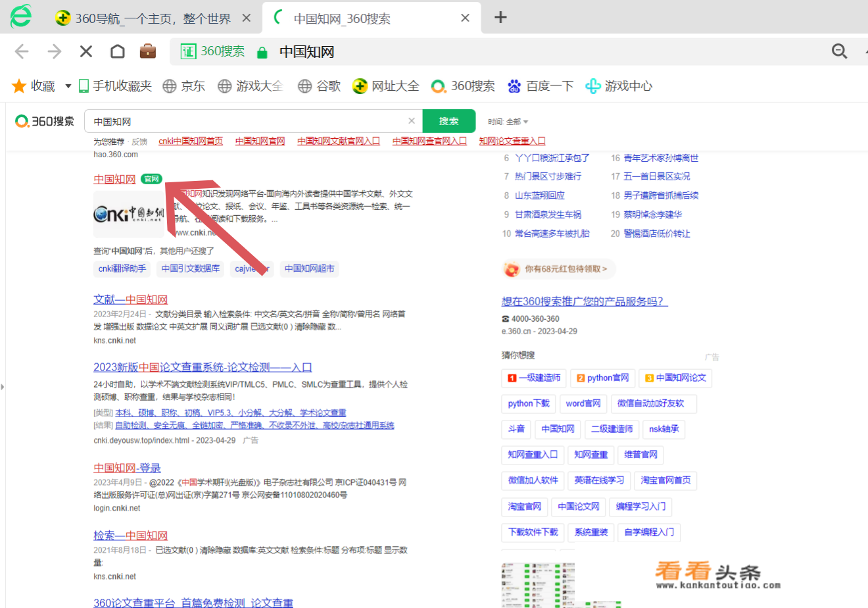
Task: Select related search cnki翻译助手
Action: 122,268
